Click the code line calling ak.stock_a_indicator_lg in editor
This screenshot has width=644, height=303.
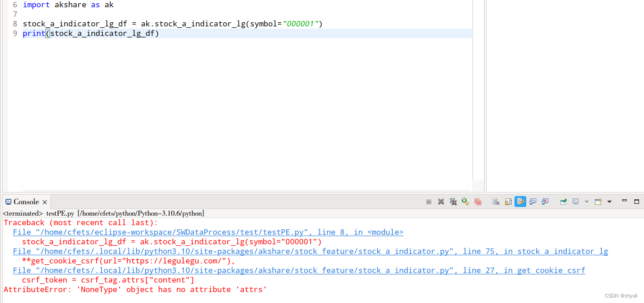(173, 24)
